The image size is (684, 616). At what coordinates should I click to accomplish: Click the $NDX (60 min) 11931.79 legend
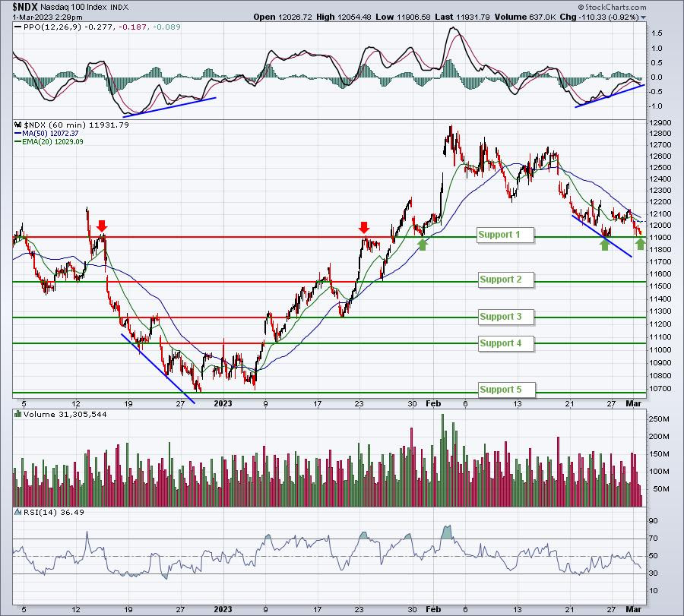[76, 125]
